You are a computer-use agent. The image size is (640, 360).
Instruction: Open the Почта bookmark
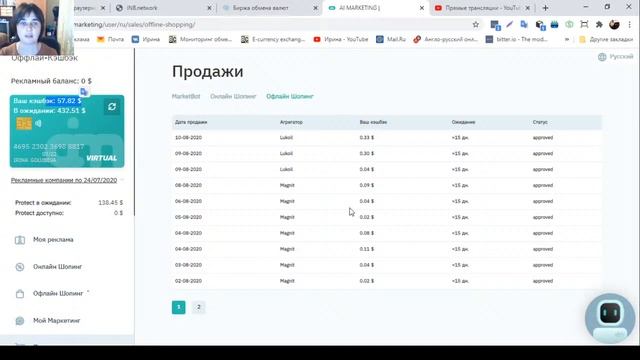click(x=110, y=39)
